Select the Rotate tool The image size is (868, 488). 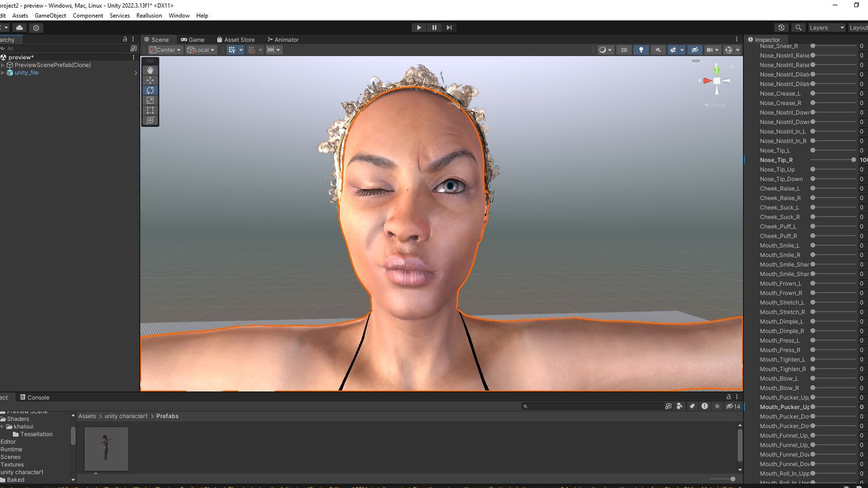click(150, 90)
